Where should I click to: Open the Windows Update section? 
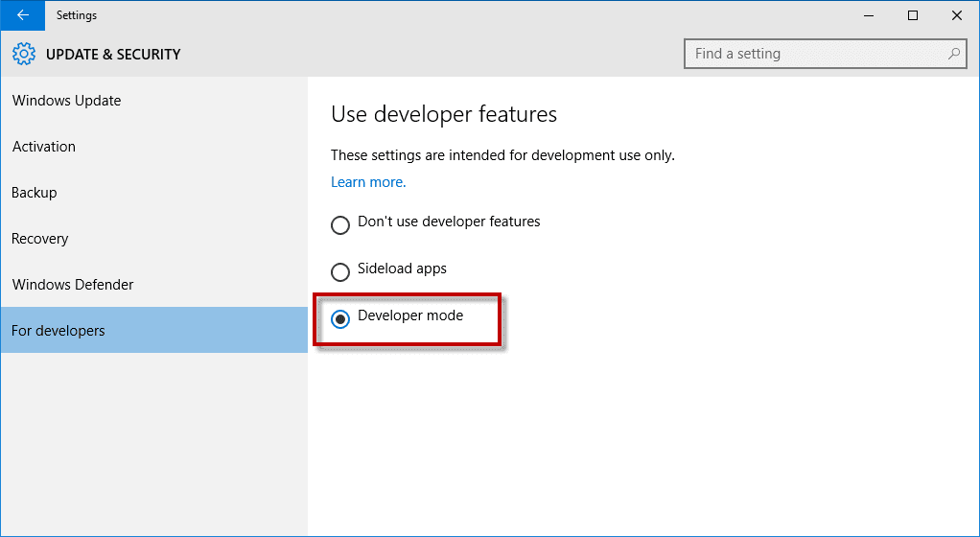[67, 101]
